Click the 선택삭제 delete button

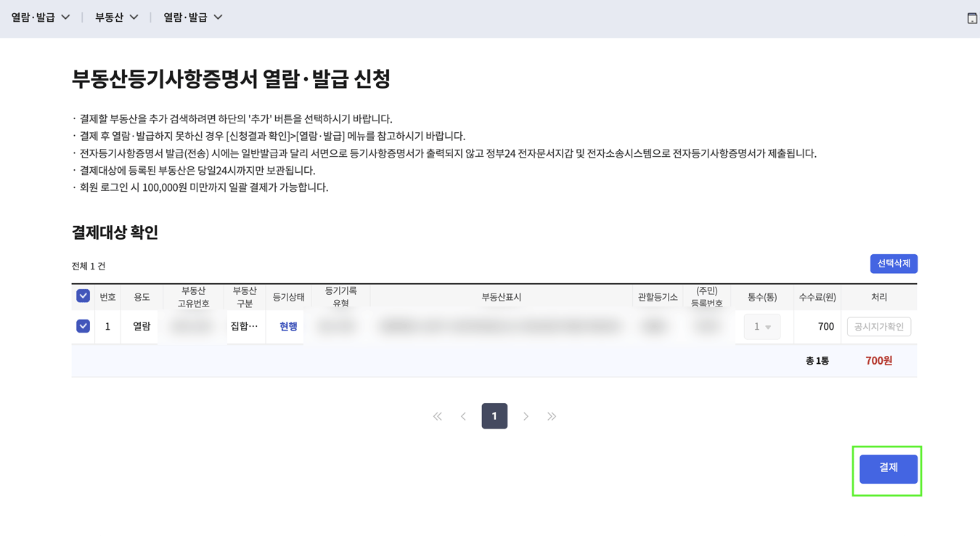[894, 264]
